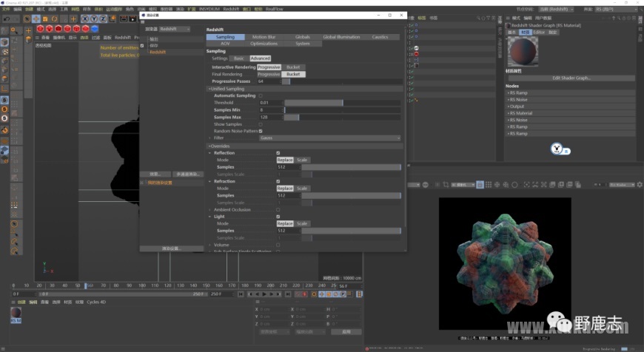Expand the RS Material node entry
This screenshot has width=644, height=352.
click(x=509, y=113)
